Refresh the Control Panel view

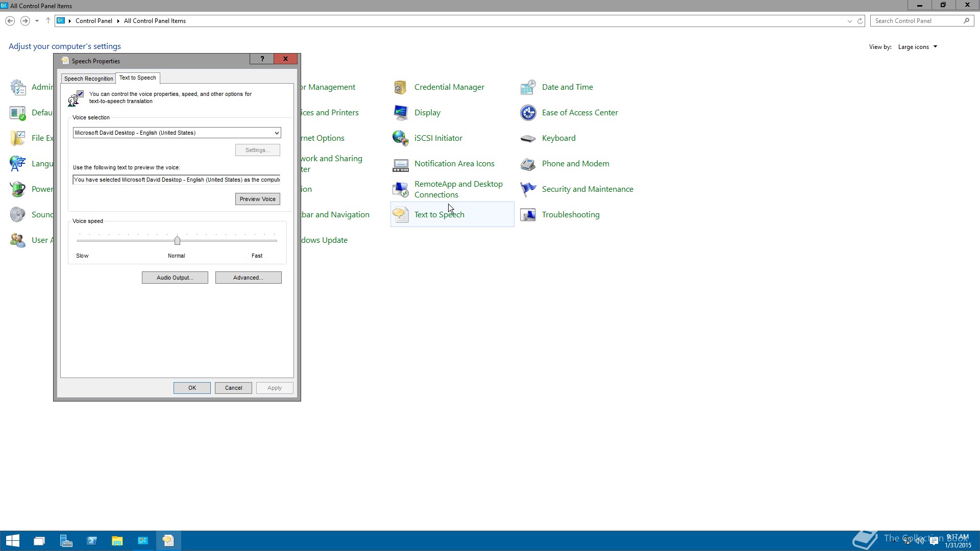point(860,21)
